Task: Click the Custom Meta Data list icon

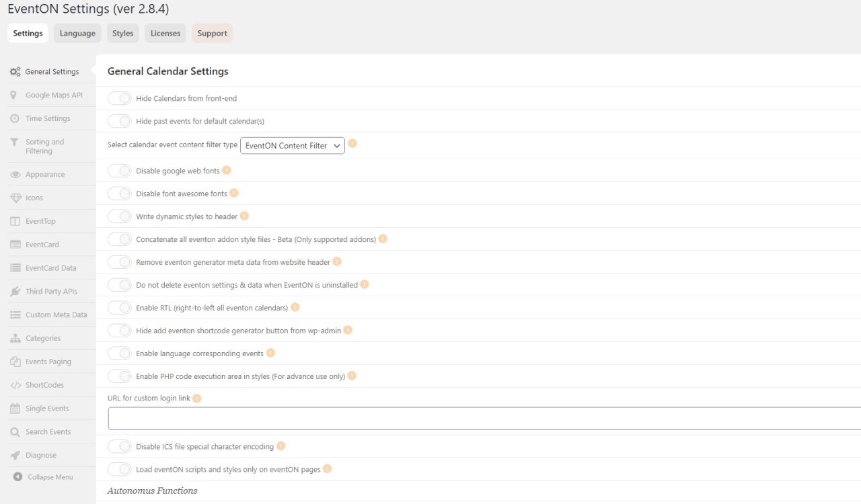Action: [15, 315]
